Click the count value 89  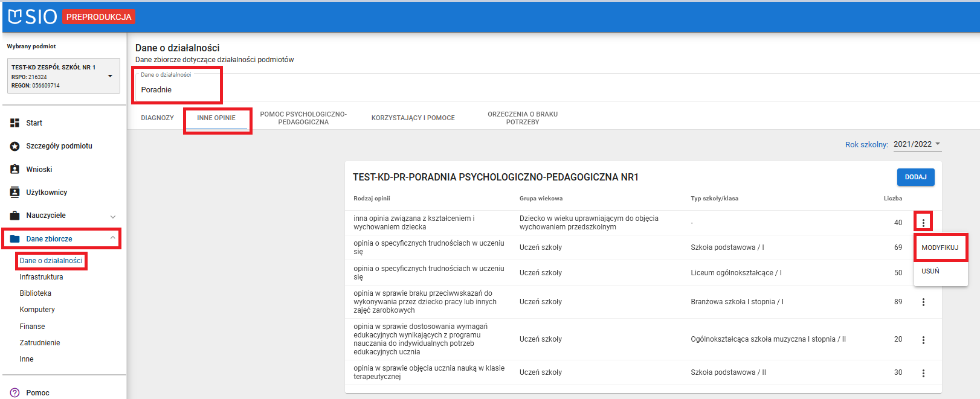pyautogui.click(x=898, y=302)
